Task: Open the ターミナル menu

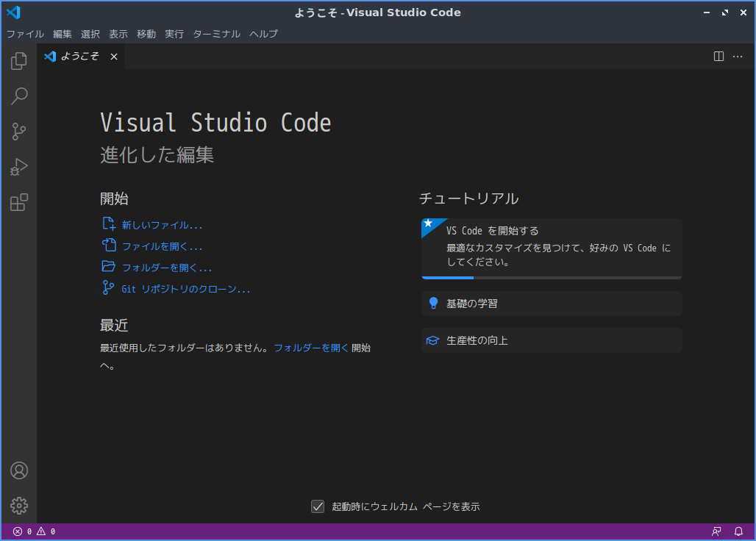Action: pos(216,34)
